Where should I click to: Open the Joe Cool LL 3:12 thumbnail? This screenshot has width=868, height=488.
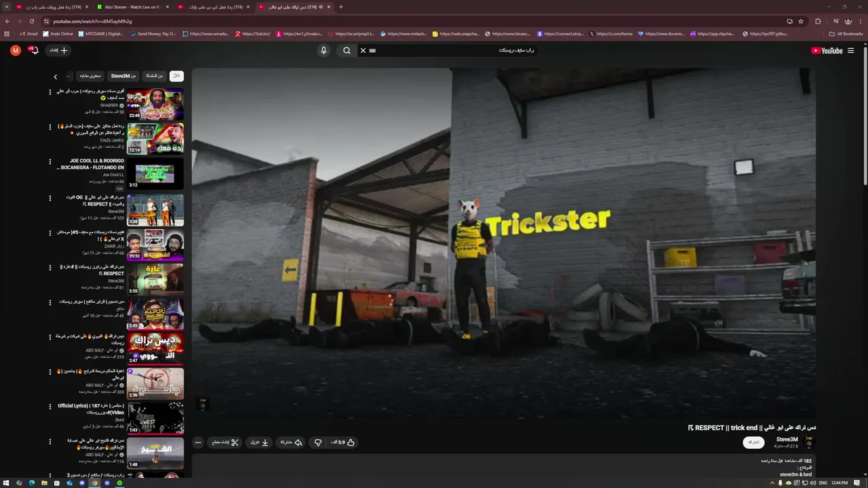(x=155, y=174)
